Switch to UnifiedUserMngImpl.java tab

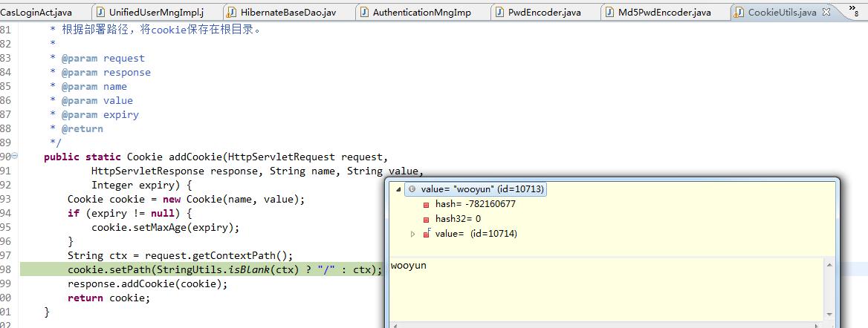(x=156, y=13)
